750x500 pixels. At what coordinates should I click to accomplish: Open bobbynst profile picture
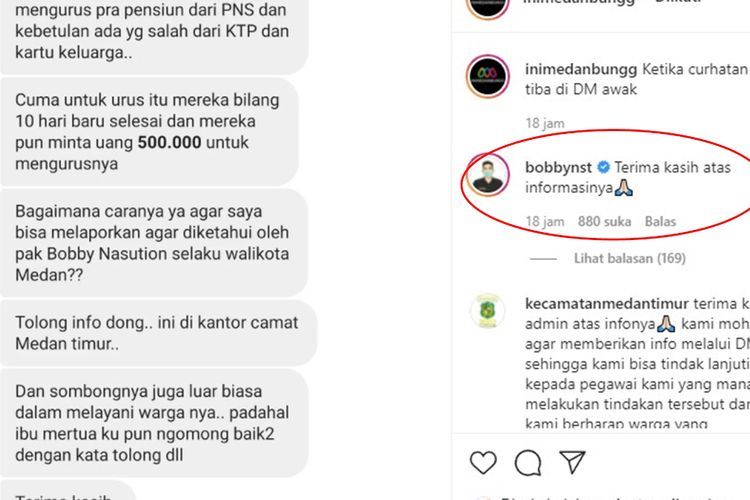487,175
